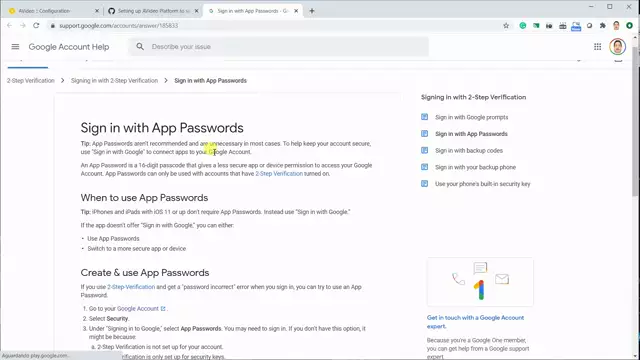Open the hamburger main menu
Image resolution: width=640 pixels, height=360 pixels.
tap(15, 47)
